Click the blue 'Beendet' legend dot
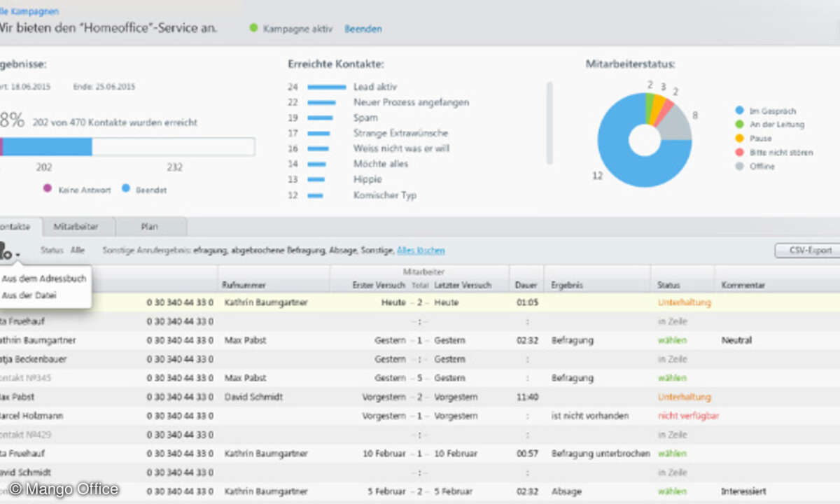This screenshot has height=504, width=840. [127, 188]
